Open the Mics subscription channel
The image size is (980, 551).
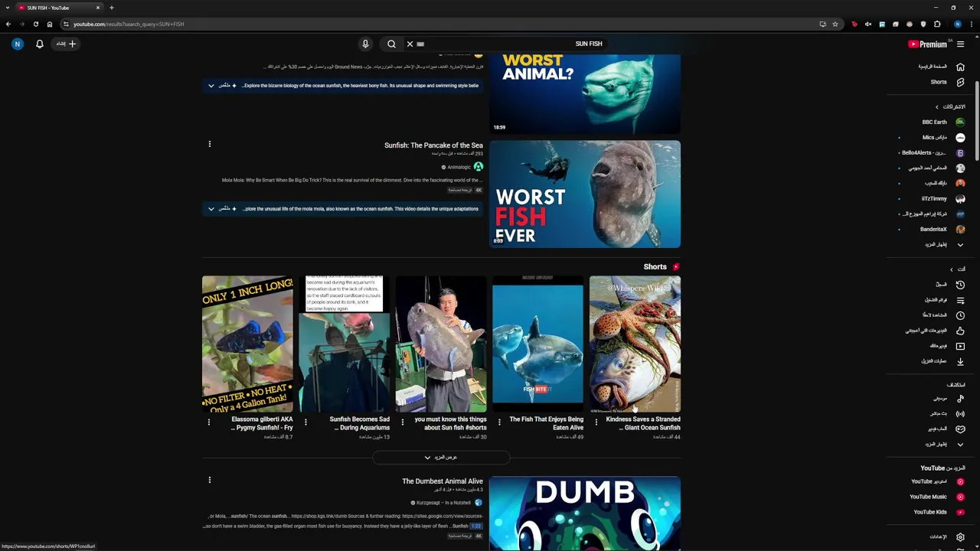click(x=942, y=138)
